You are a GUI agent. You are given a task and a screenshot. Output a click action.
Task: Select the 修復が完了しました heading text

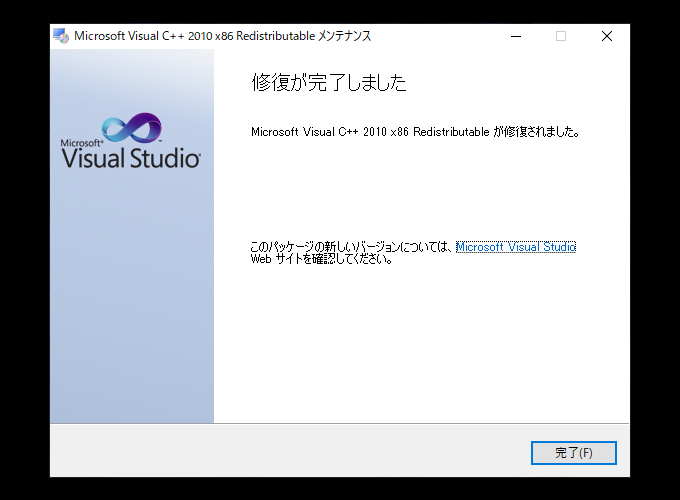[x=329, y=82]
